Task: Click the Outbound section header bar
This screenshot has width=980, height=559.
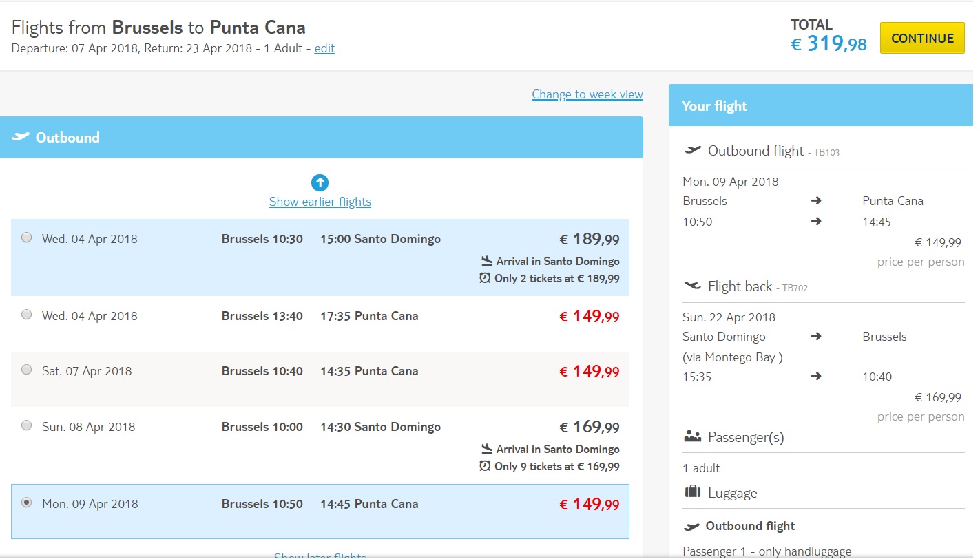Action: click(322, 138)
